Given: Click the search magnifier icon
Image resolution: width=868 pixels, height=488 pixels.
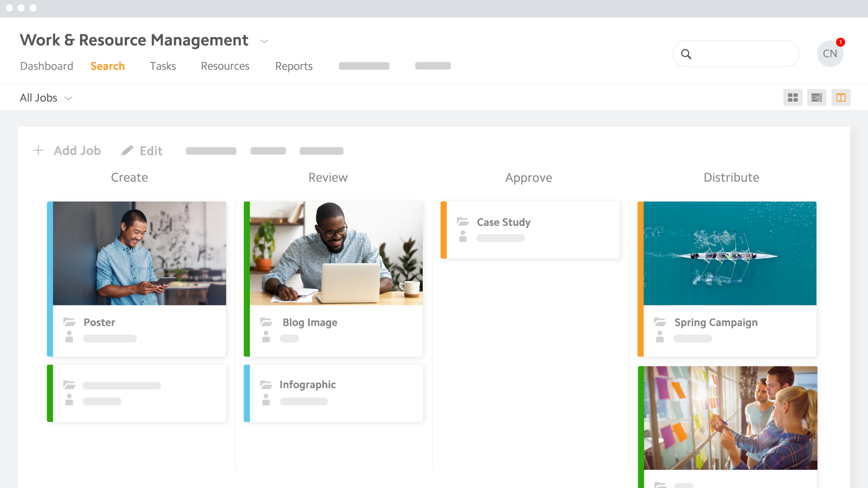Looking at the screenshot, I should 686,54.
